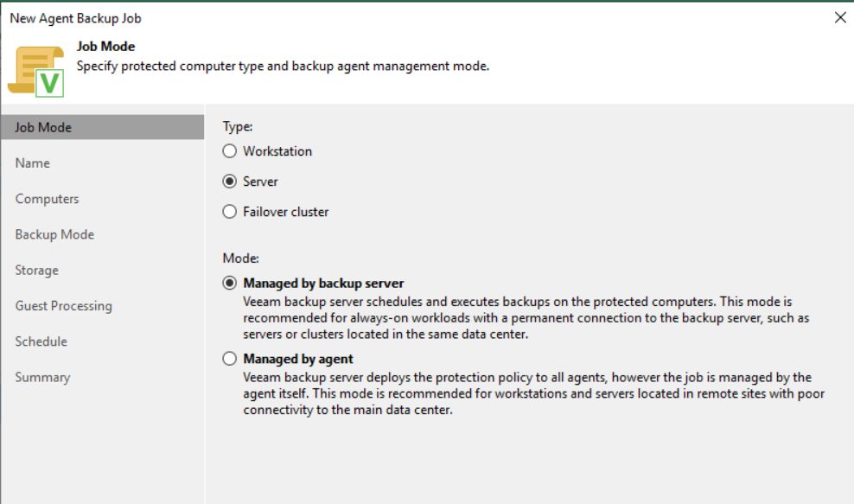Click the 'Specify protected computer type' subtitle
The width and height of the screenshot is (854, 504).
point(283,66)
